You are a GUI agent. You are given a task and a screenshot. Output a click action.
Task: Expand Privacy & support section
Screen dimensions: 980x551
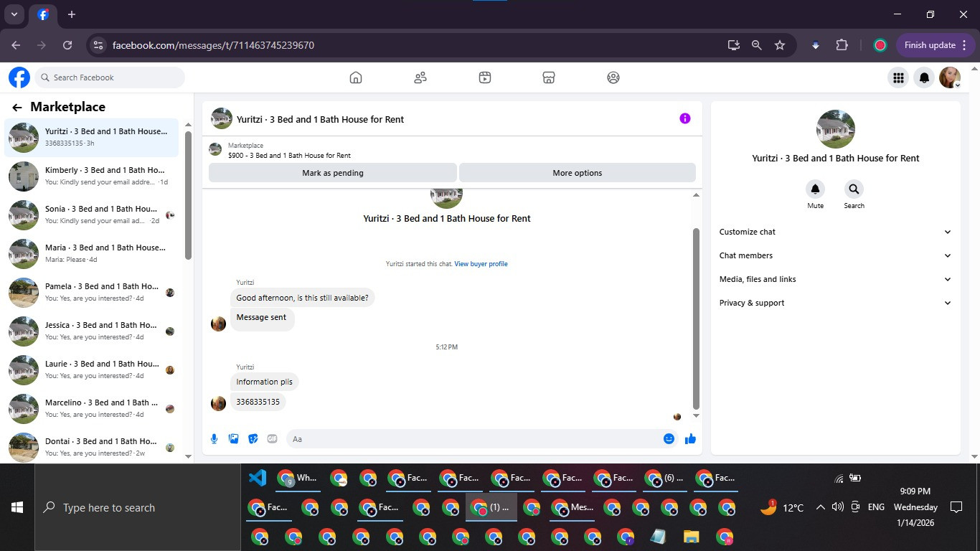point(835,303)
